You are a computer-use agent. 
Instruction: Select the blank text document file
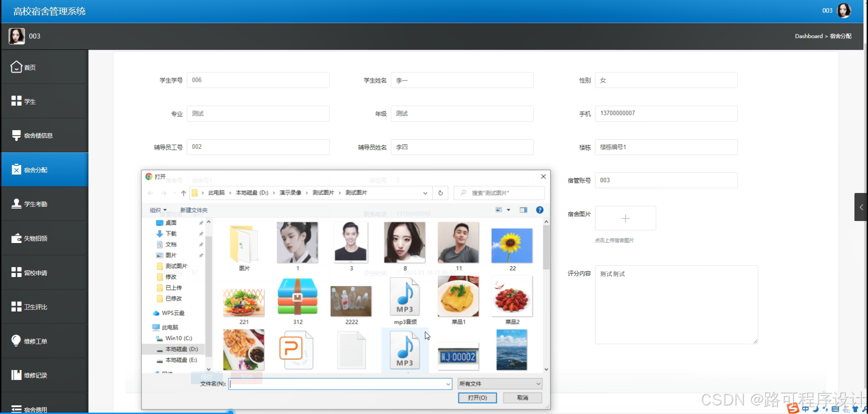pyautogui.click(x=351, y=350)
